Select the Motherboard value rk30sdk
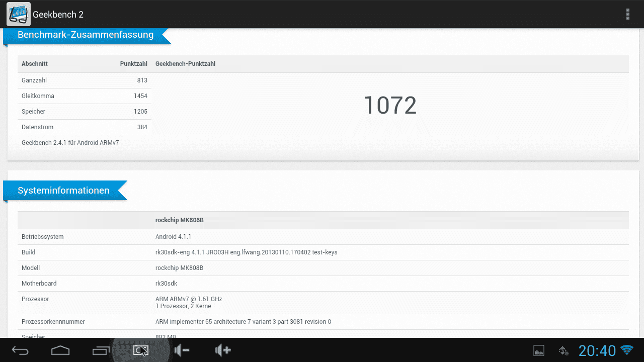Image resolution: width=644 pixels, height=362 pixels. 167,284
